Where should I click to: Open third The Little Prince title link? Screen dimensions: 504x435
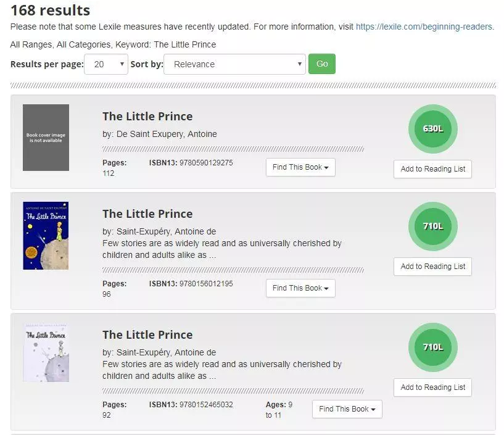pyautogui.click(x=147, y=335)
